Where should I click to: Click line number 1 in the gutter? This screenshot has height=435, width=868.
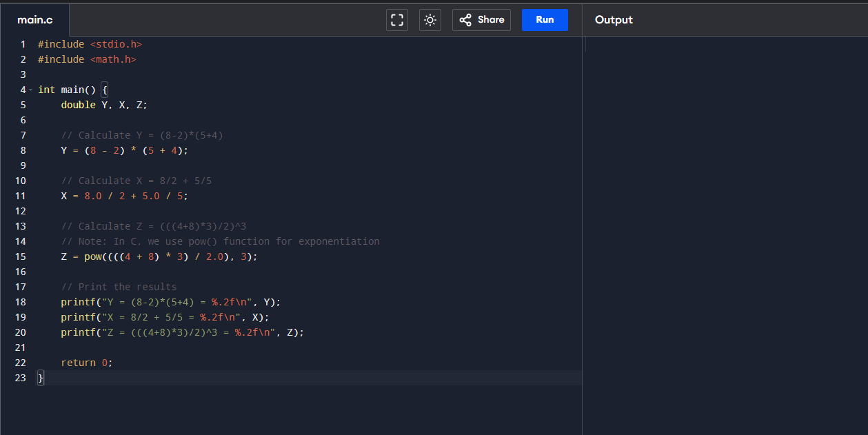pos(23,44)
